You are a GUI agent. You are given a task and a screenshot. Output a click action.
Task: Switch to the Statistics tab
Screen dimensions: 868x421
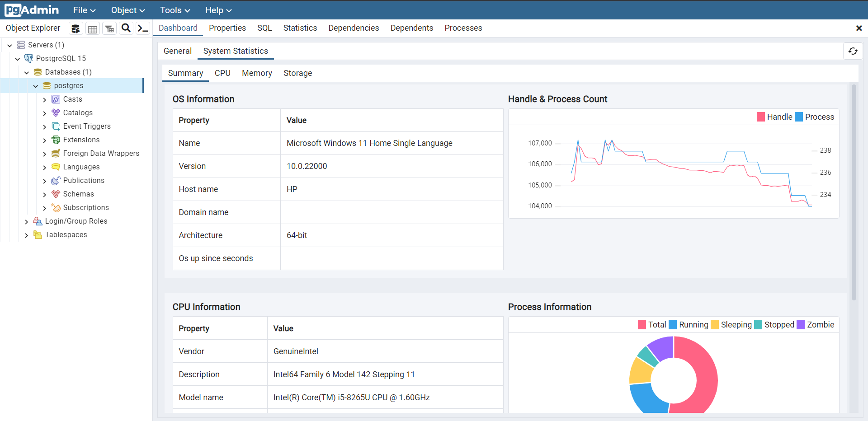(300, 28)
